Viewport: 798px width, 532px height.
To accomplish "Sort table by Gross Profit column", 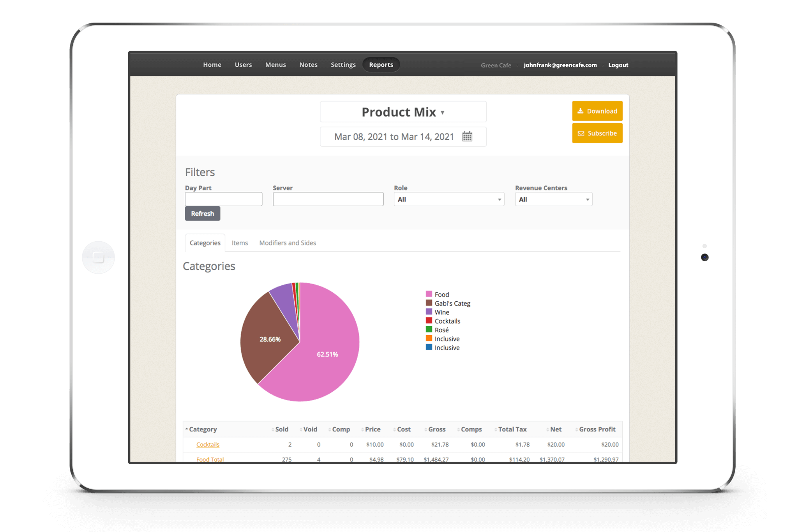I will tap(597, 429).
